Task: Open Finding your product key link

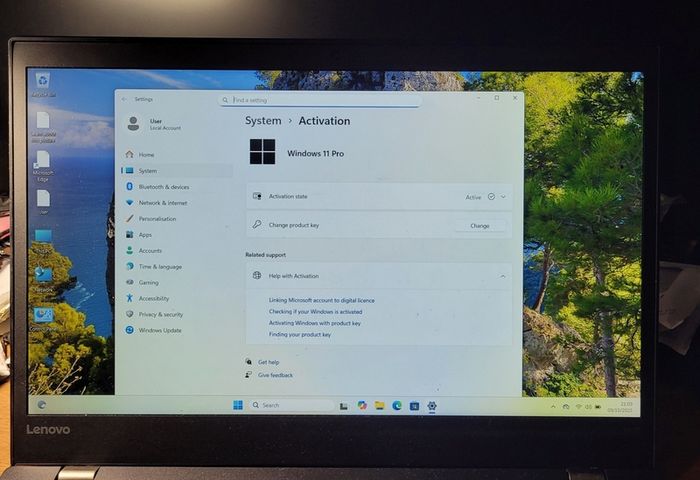Action: 300,334
